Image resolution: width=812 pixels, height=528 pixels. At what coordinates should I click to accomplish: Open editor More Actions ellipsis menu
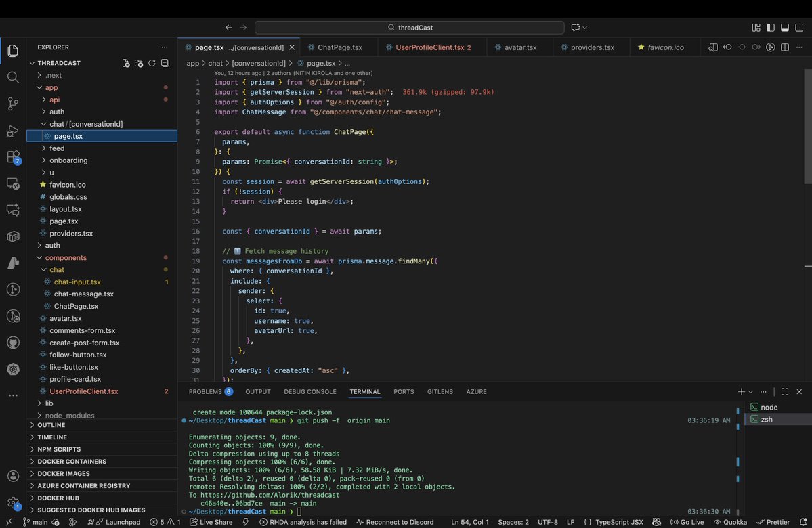pos(799,47)
